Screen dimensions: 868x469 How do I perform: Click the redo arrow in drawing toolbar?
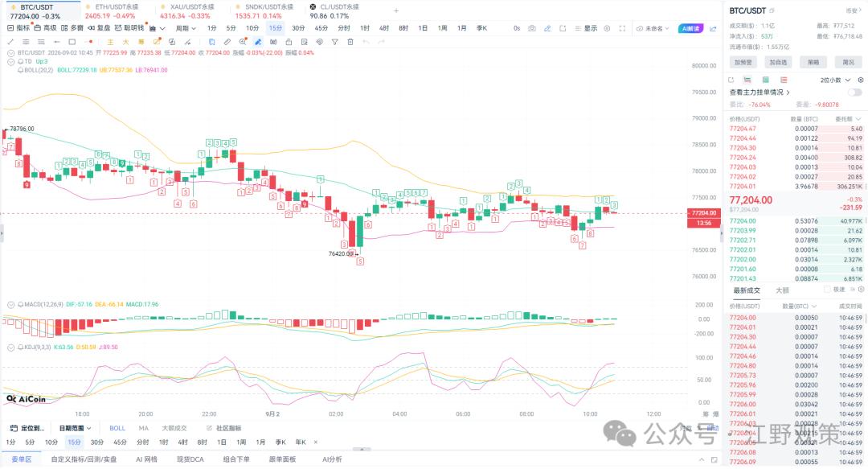[x=382, y=42]
